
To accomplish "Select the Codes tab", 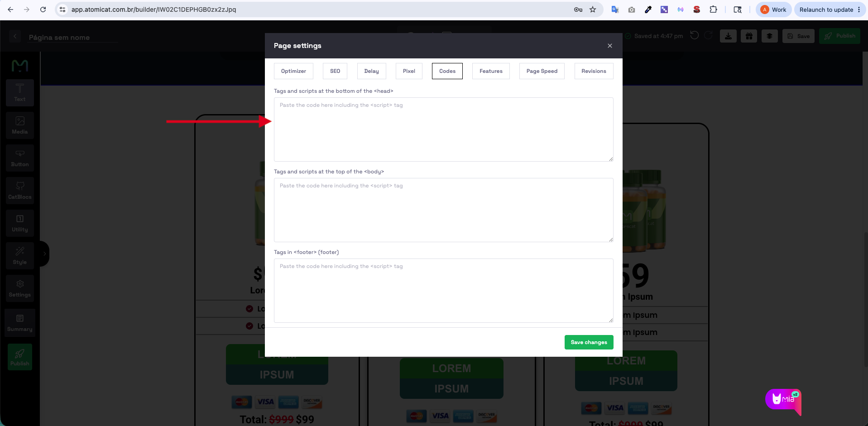I will (447, 71).
